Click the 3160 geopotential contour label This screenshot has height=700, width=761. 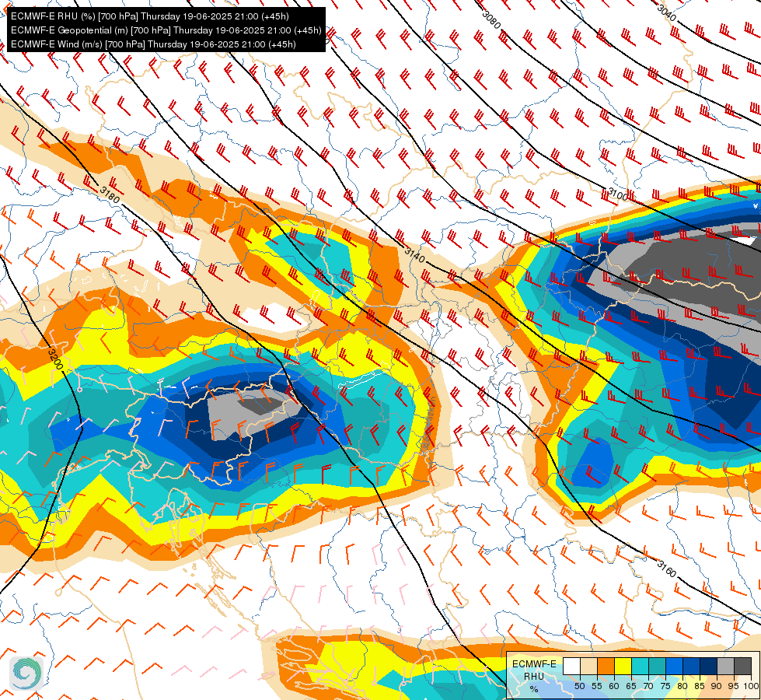666,569
